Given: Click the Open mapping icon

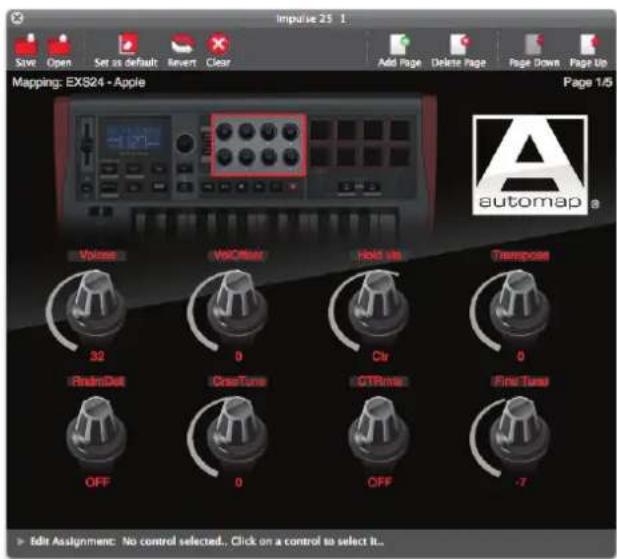Looking at the screenshot, I should pyautogui.click(x=59, y=45).
